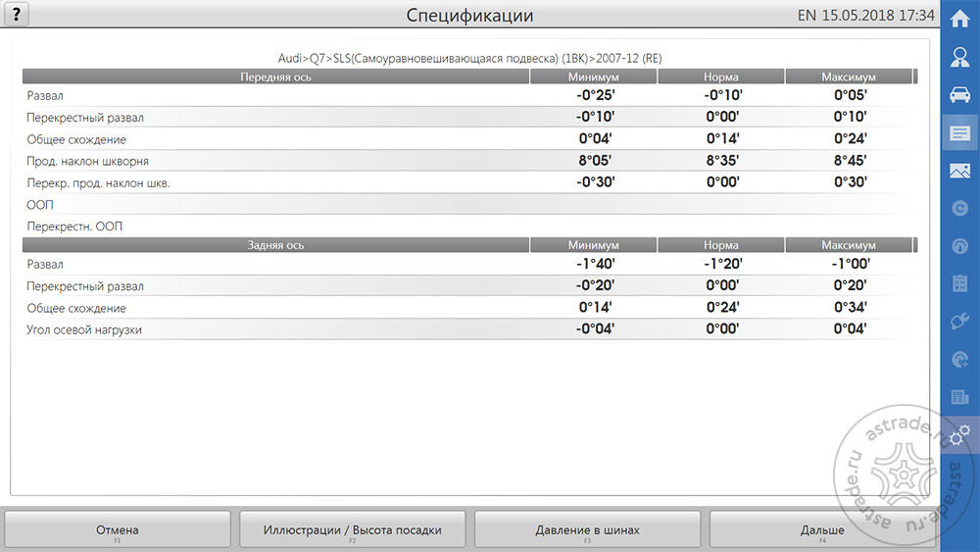Open the report printout icon
Viewport: 980px width, 552px height.
(x=960, y=397)
